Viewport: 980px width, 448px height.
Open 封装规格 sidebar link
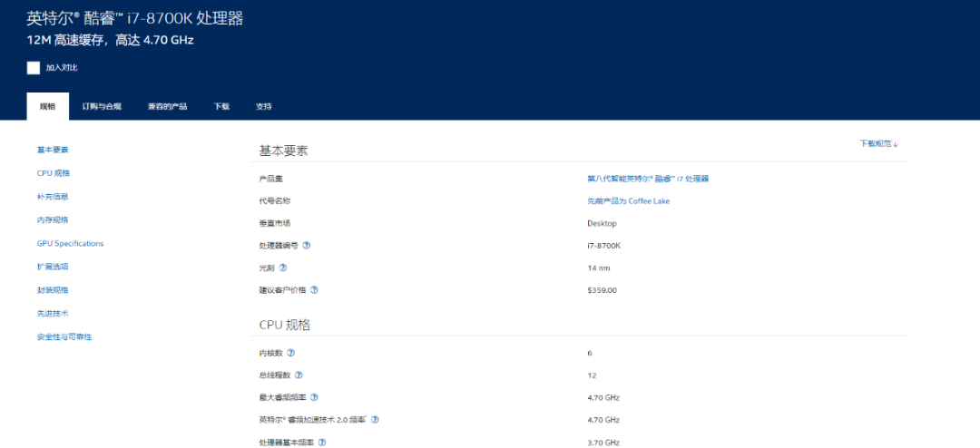tap(53, 290)
